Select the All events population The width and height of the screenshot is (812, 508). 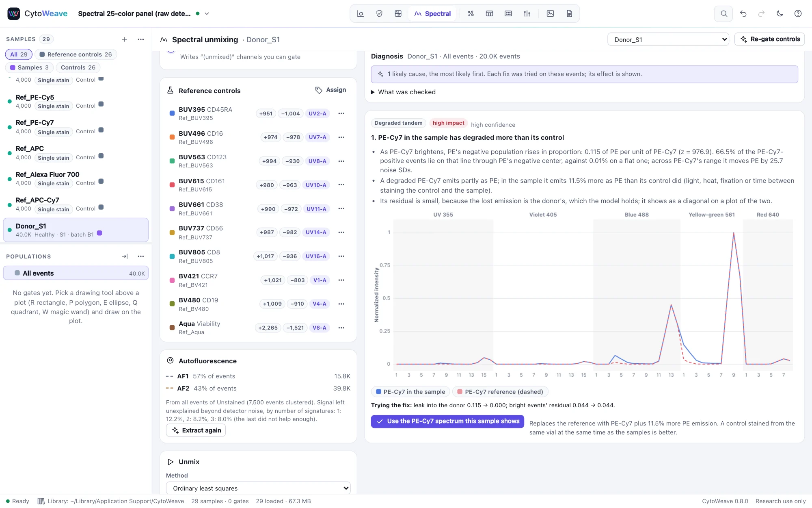click(x=76, y=273)
